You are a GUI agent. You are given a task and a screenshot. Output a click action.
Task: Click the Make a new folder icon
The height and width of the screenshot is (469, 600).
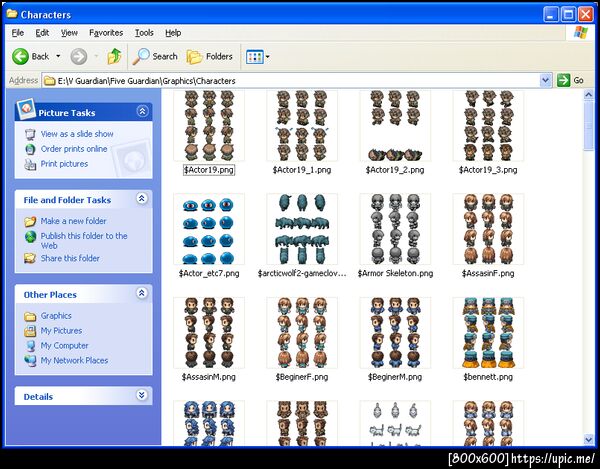tap(30, 221)
